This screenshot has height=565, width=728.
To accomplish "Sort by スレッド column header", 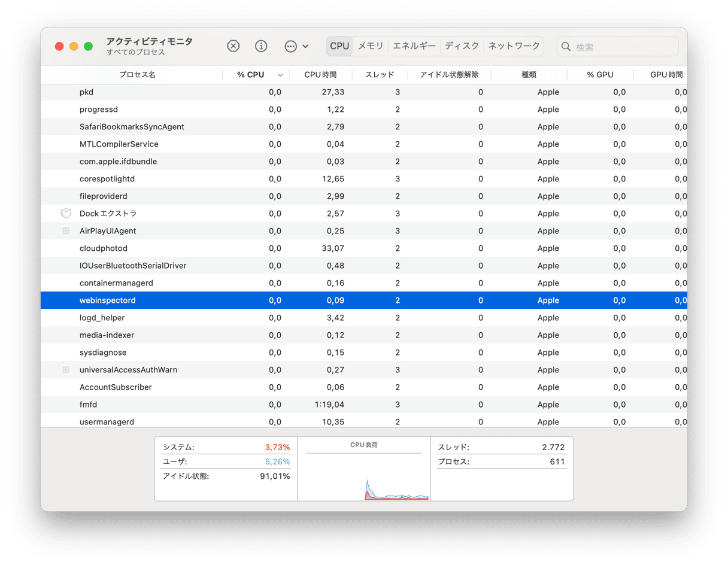I will click(380, 75).
